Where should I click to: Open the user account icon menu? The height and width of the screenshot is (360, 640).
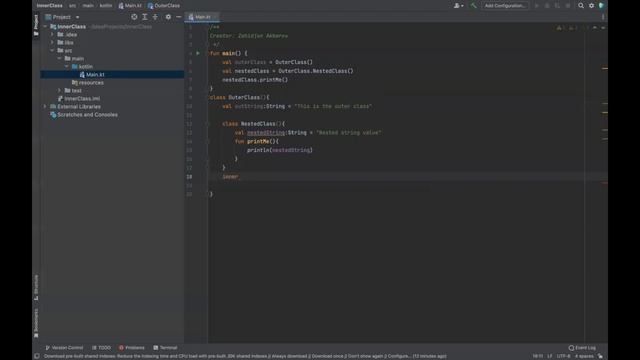458,6
